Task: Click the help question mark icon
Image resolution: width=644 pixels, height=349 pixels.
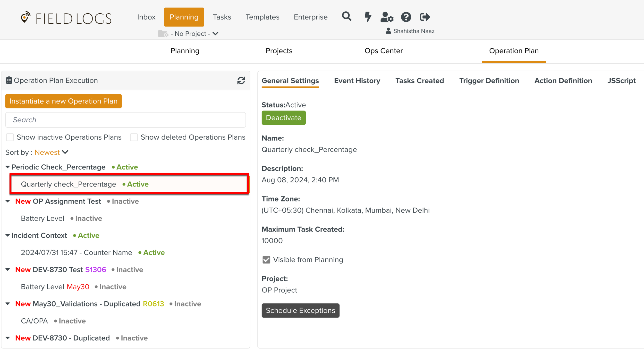Action: [x=406, y=17]
